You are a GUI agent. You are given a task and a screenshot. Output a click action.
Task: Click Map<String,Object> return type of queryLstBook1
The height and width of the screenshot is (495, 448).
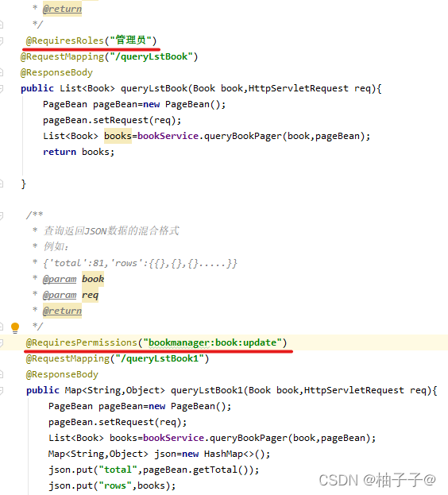point(115,391)
